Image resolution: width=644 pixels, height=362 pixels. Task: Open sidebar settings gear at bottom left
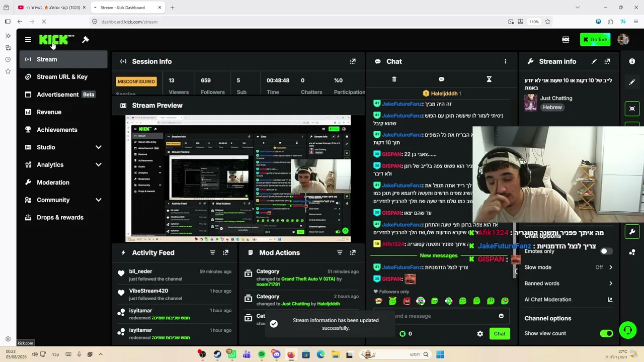(8, 339)
